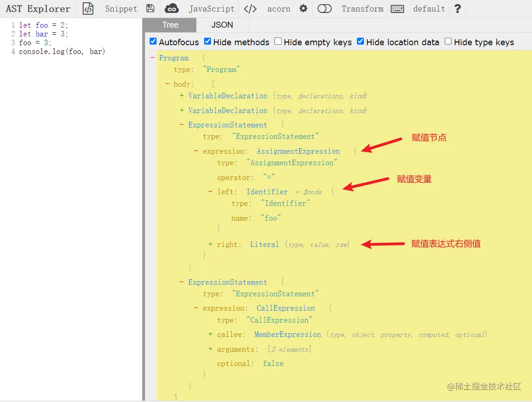532x402 pixels.
Task: Click the optional false value
Action: pos(273,364)
